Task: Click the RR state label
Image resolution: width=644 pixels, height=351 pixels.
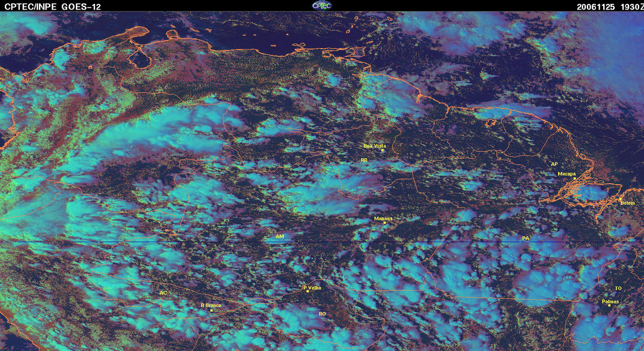Action: tap(364, 160)
